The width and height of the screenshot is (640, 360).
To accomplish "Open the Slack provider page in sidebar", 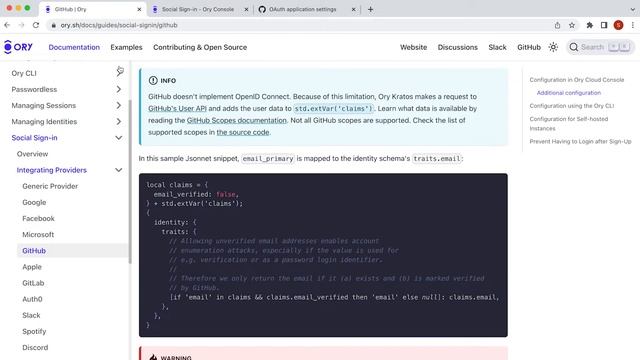I will [x=31, y=315].
